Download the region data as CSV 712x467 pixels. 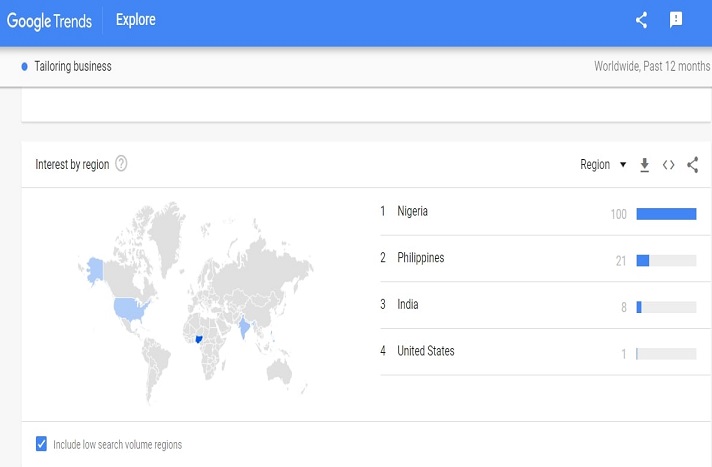click(x=645, y=165)
